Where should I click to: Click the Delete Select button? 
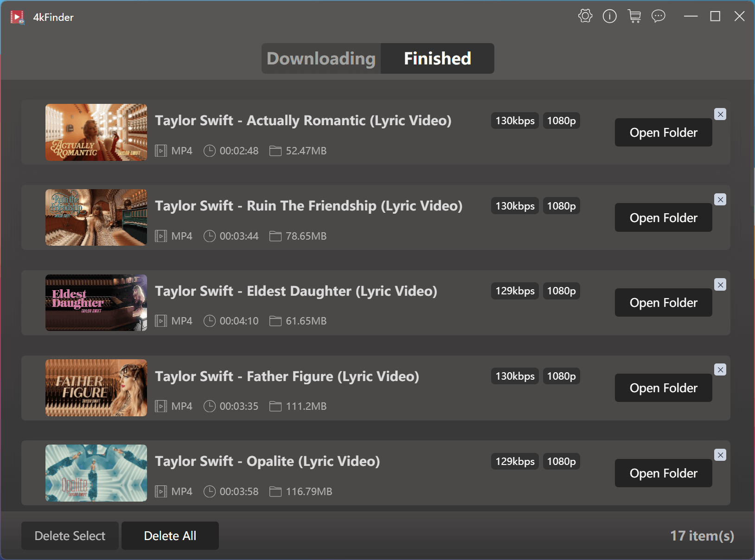tap(70, 536)
